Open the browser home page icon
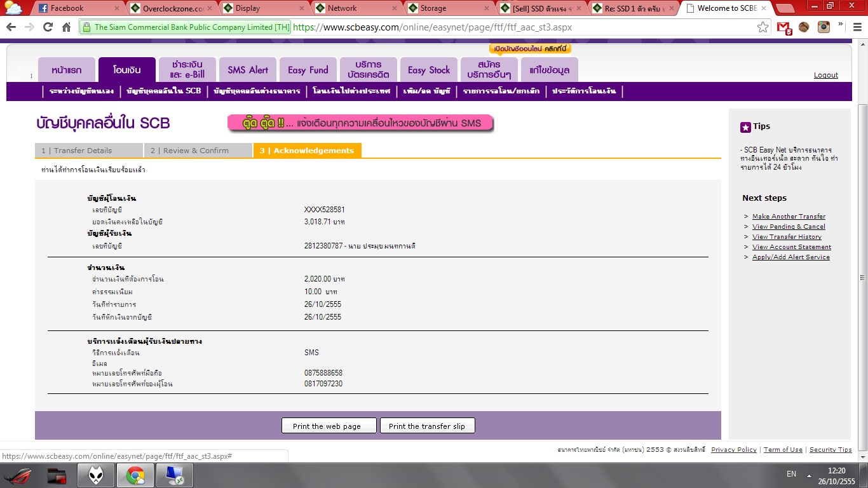The height and width of the screenshot is (488, 868). click(66, 27)
